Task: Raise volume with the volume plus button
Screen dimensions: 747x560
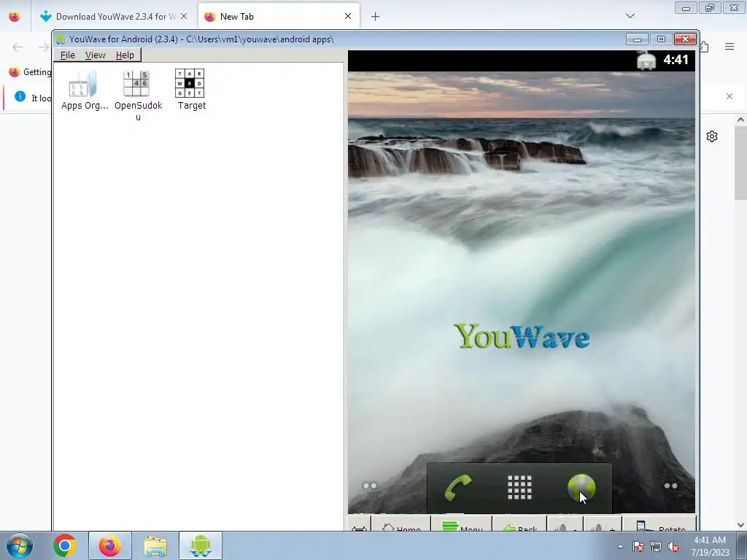Action: [603, 524]
